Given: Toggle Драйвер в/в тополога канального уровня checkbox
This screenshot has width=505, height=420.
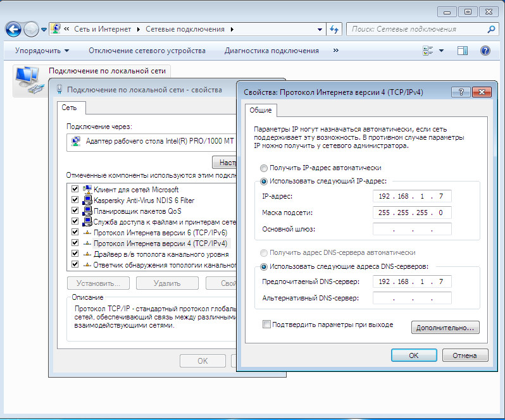Looking at the screenshot, I should pyautogui.click(x=75, y=254).
